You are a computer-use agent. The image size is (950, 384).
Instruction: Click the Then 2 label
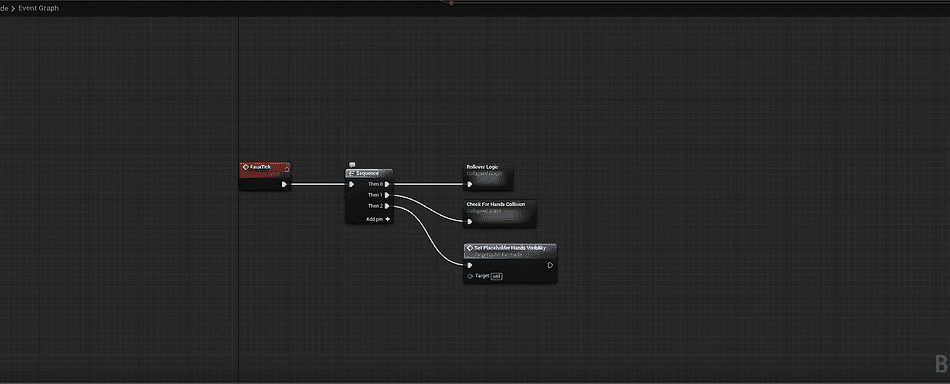(x=376, y=206)
